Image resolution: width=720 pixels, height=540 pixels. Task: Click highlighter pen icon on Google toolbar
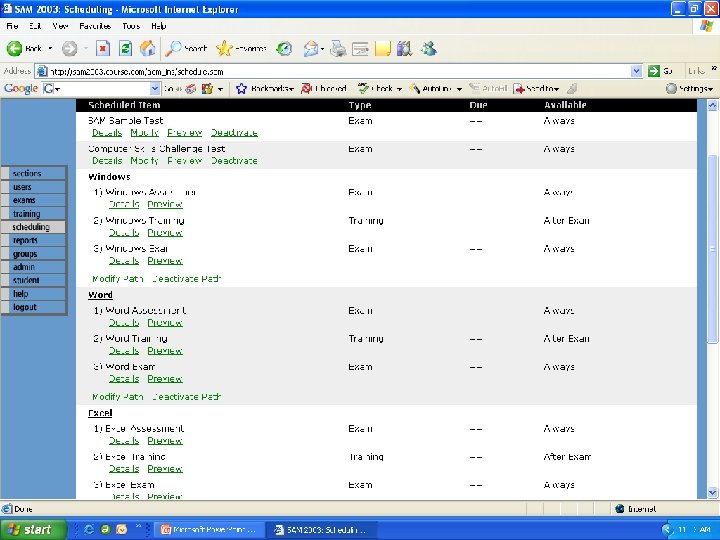(x=572, y=89)
